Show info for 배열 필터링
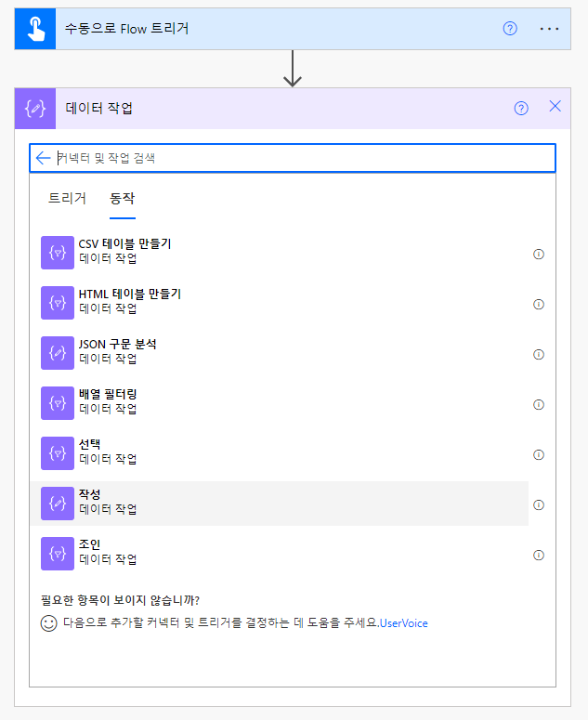Image resolution: width=588 pixels, height=720 pixels. click(x=539, y=404)
